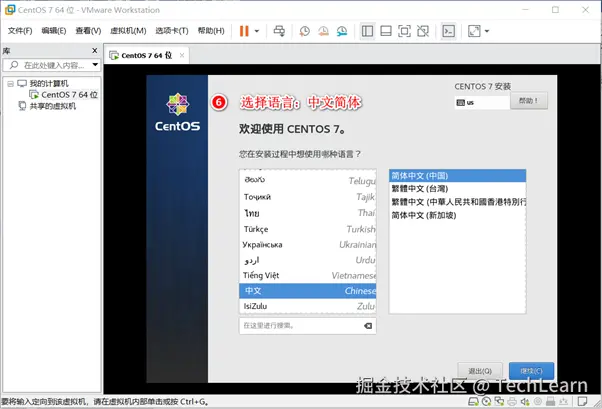602x409 pixels.
Task: Switch to the CentOS 7 64 位 tab
Action: (x=146, y=55)
